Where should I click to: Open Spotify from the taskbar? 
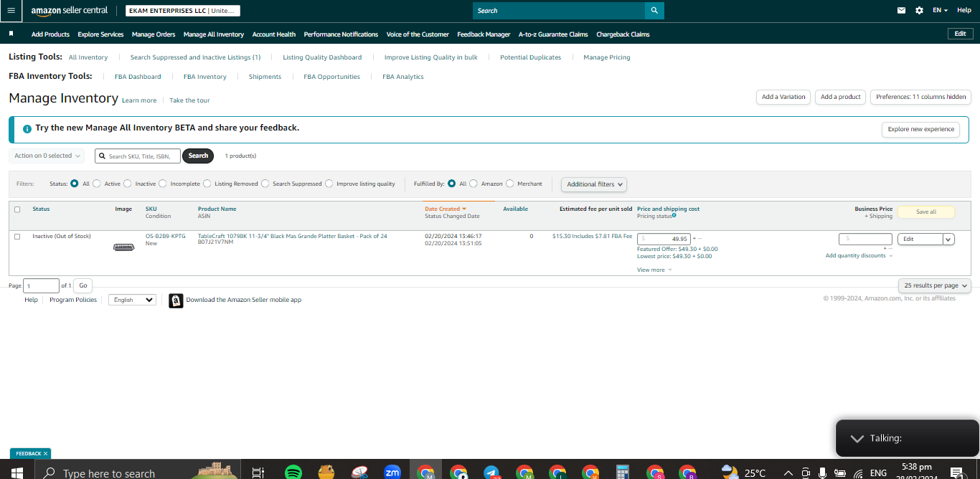[293, 473]
